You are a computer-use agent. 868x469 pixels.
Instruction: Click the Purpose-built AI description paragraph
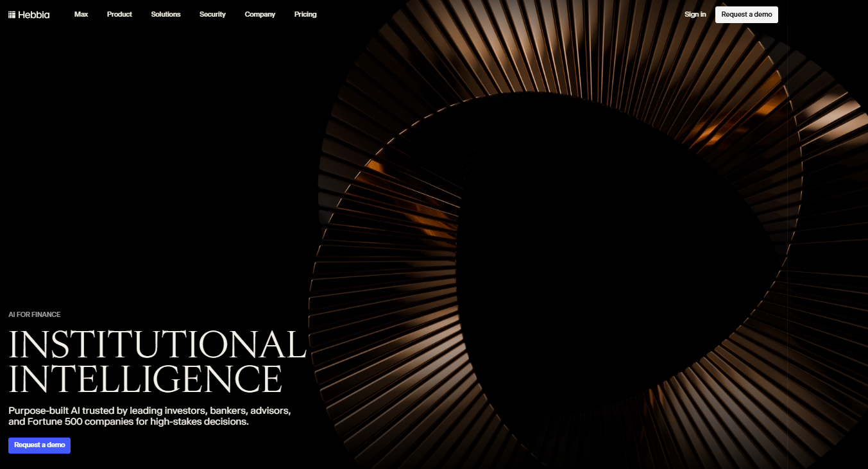tap(150, 416)
